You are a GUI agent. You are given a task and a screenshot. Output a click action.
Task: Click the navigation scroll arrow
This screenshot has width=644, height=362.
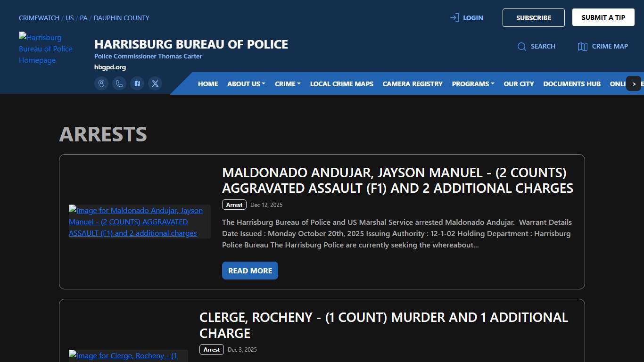coord(634,83)
